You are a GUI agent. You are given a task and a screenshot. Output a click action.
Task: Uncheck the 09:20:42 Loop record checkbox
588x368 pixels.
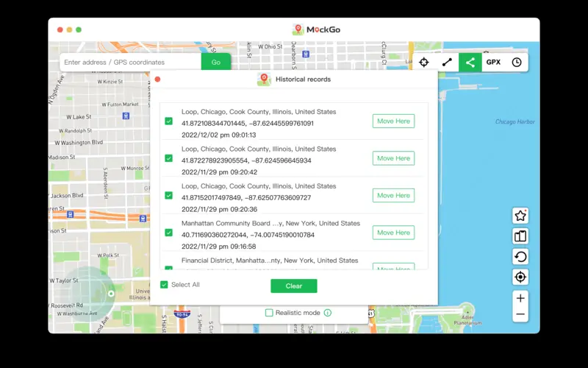(x=169, y=158)
